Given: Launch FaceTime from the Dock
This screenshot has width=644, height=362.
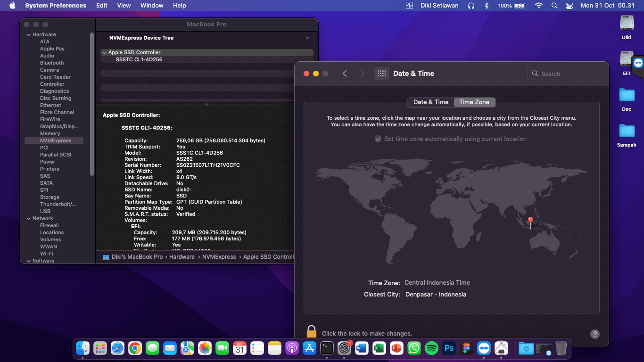Looking at the screenshot, I should pos(222,348).
